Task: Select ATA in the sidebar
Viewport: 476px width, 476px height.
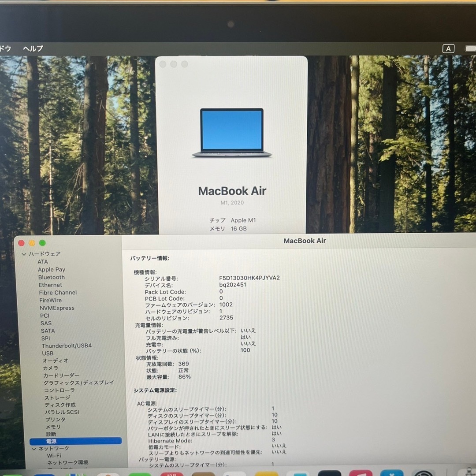Action: coord(43,262)
